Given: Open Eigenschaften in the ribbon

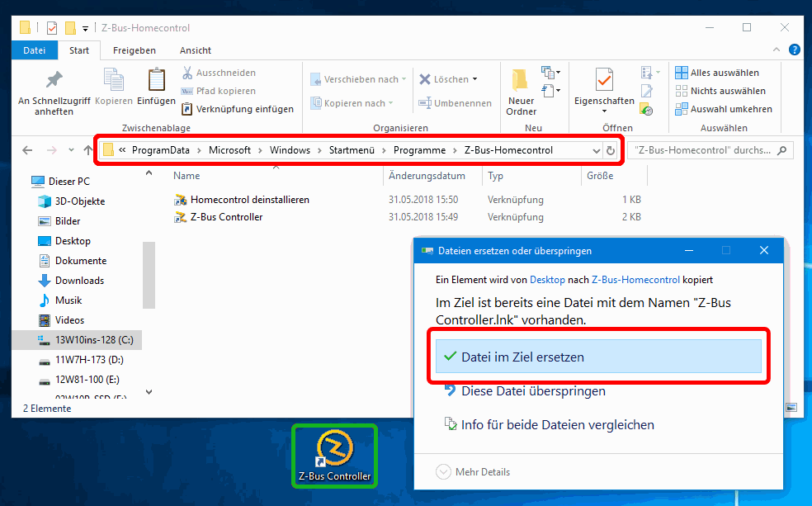Looking at the screenshot, I should [x=604, y=80].
